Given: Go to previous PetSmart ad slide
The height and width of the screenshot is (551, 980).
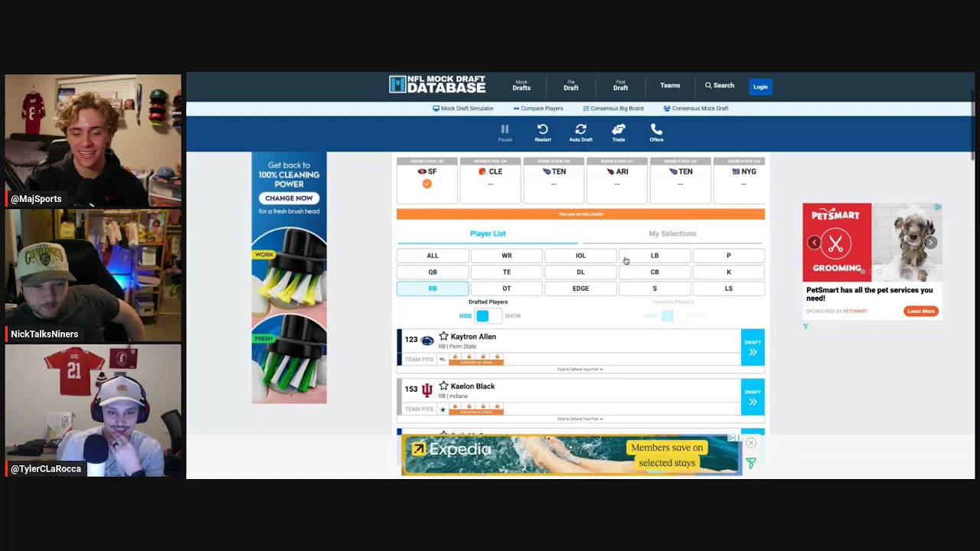Looking at the screenshot, I should (814, 243).
